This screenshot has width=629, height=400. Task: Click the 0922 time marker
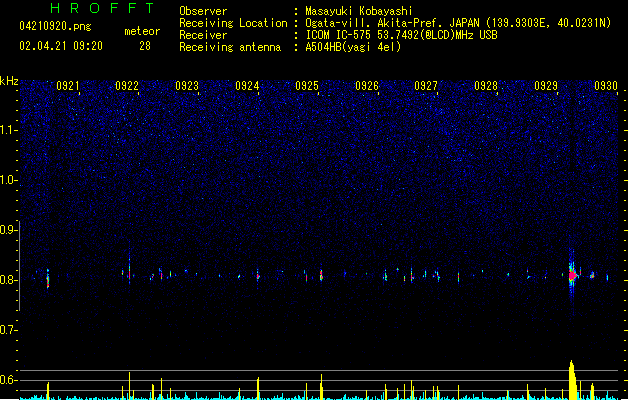point(127,85)
